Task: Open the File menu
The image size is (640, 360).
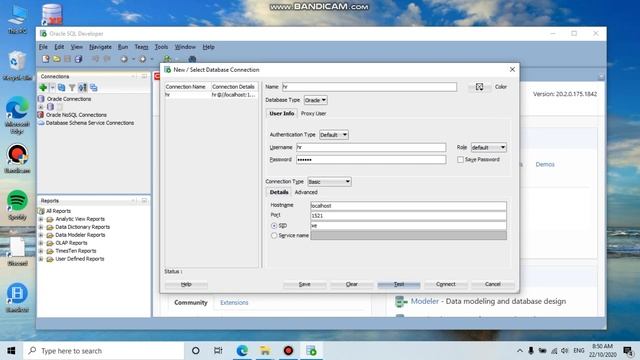Action: pos(43,47)
